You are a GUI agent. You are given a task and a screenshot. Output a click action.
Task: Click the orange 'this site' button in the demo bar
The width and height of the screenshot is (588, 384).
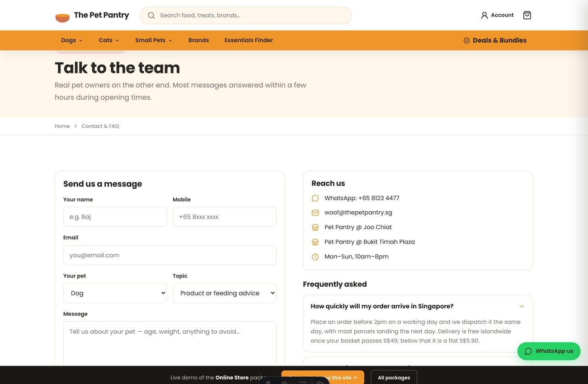point(322,377)
